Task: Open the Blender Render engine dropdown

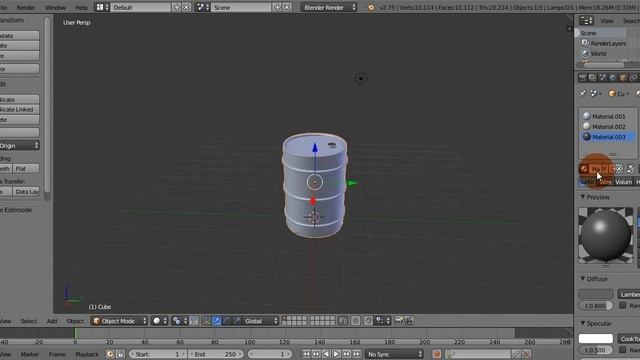Action: pos(329,7)
